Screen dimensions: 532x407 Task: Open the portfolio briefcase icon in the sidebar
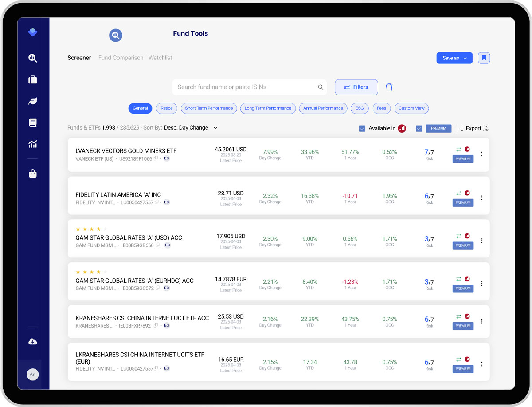pyautogui.click(x=32, y=79)
